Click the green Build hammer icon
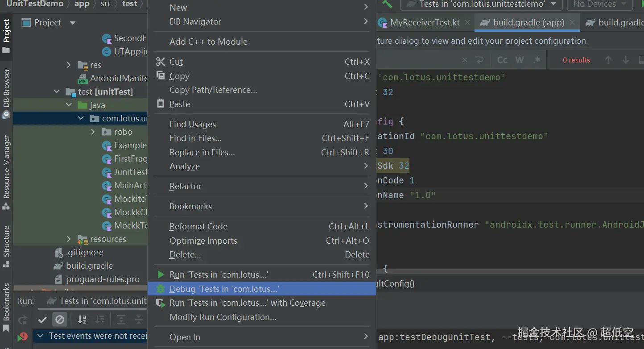 tap(387, 4)
